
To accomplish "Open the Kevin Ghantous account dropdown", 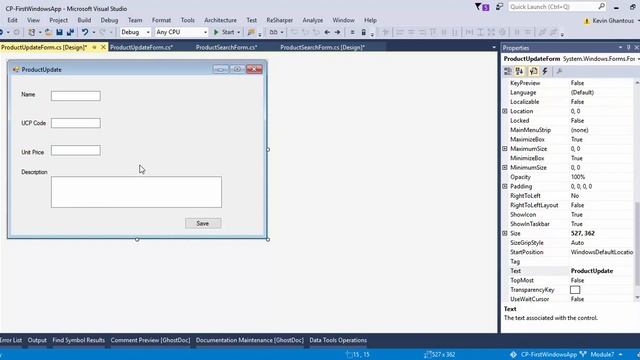I will (638, 21).
